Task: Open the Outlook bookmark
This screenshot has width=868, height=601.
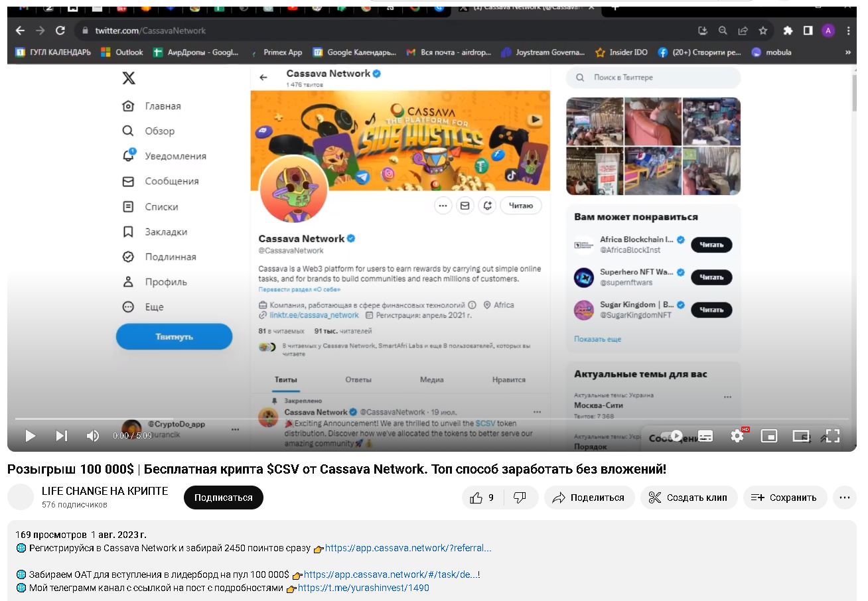Action: click(x=122, y=52)
